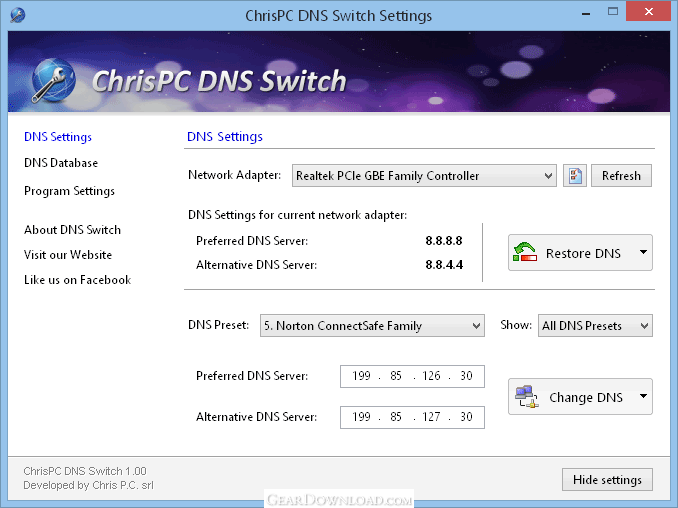Click the Refresh button
The image size is (678, 508).
pyautogui.click(x=621, y=176)
